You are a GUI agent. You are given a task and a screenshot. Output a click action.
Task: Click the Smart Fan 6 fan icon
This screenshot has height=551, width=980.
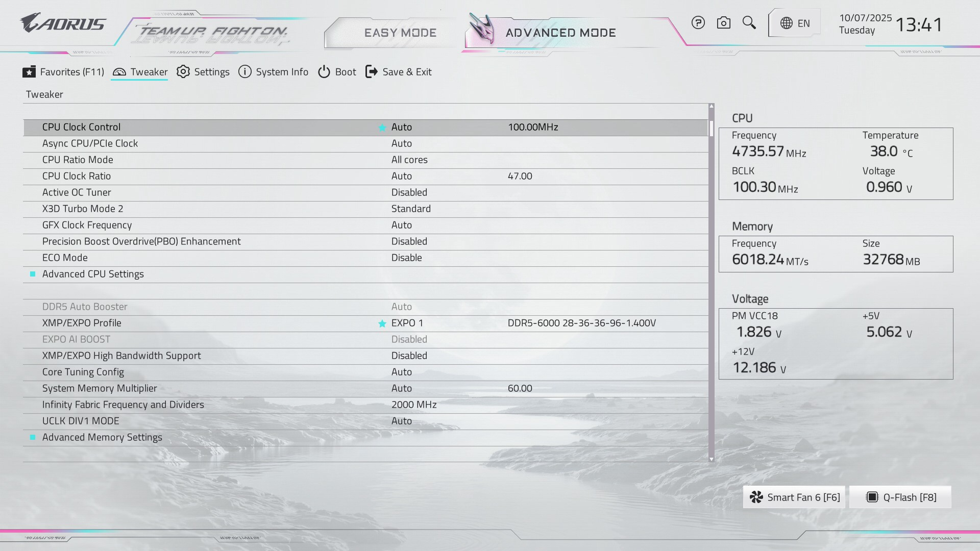click(756, 497)
